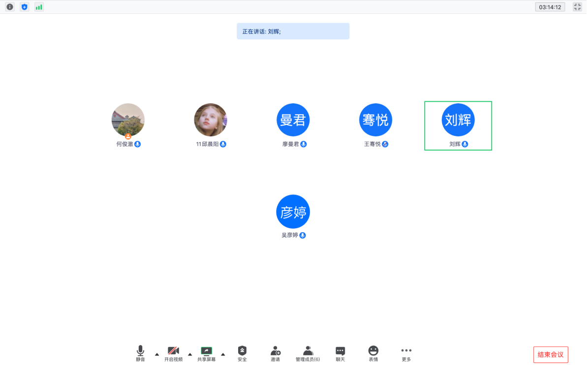The height and width of the screenshot is (365, 588).
Task: Open 管理成员(6) members panel
Action: [308, 353]
